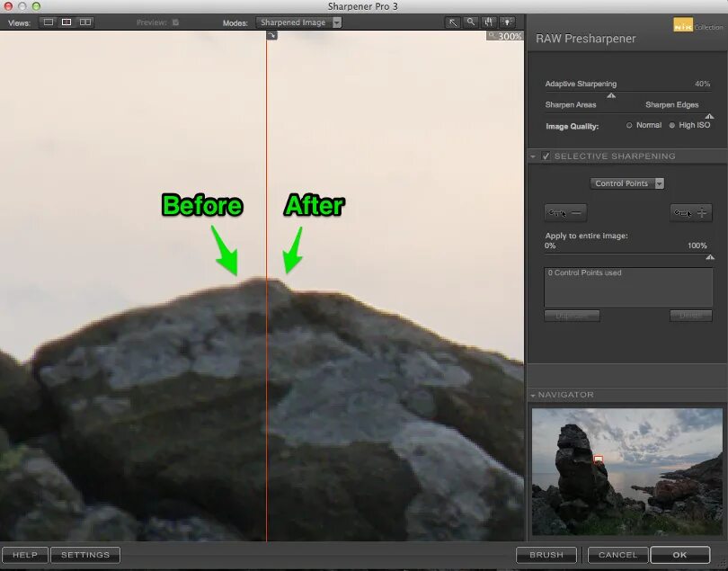Click the red navigator viewport rectangle
The width and height of the screenshot is (728, 571).
click(599, 459)
